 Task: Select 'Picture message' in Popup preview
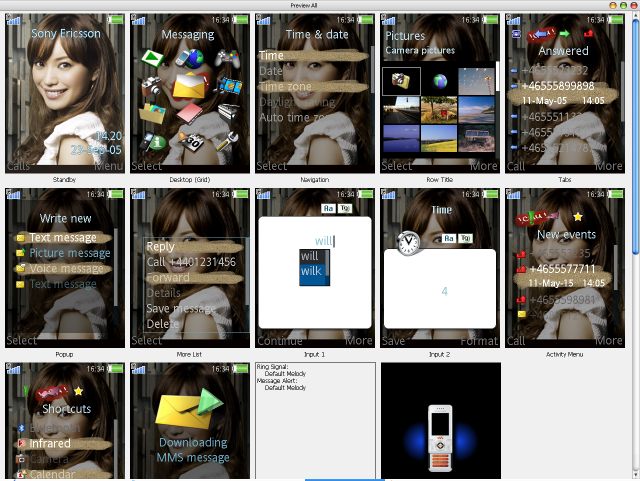(64, 253)
